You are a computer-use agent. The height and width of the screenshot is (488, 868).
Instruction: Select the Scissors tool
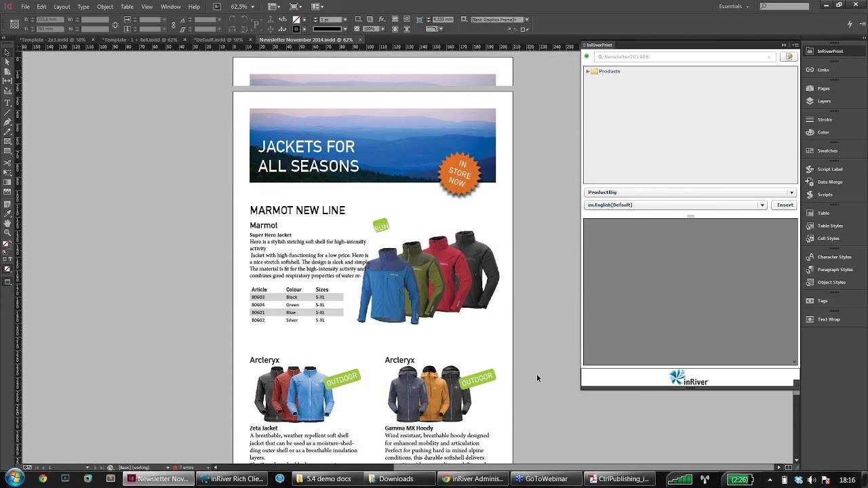click(x=7, y=163)
